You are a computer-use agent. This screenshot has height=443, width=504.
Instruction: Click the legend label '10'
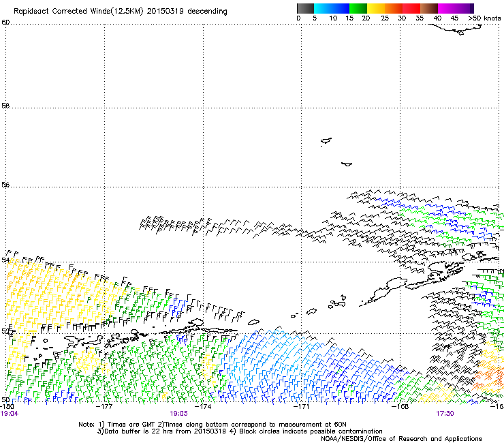pyautogui.click(x=333, y=18)
